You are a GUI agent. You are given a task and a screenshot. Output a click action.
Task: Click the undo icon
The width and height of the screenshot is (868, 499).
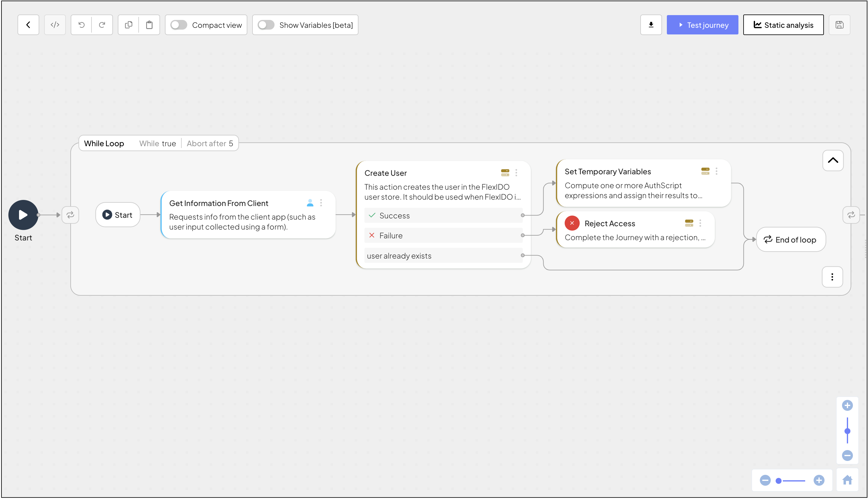point(82,25)
